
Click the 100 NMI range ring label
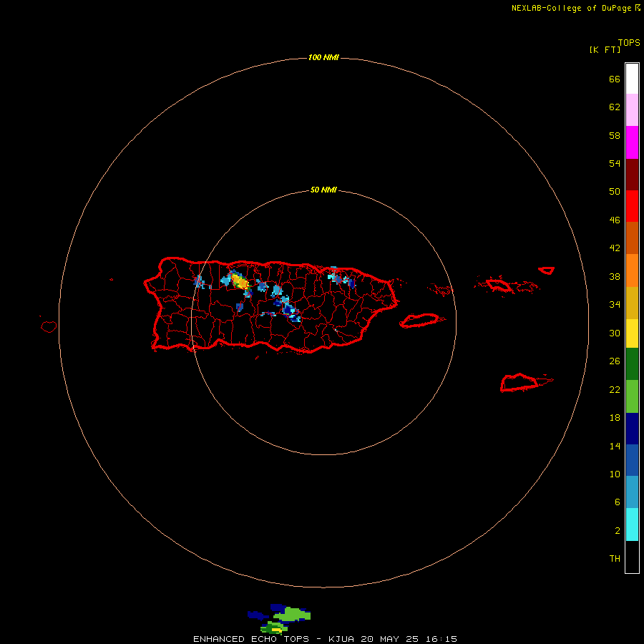pos(323,57)
